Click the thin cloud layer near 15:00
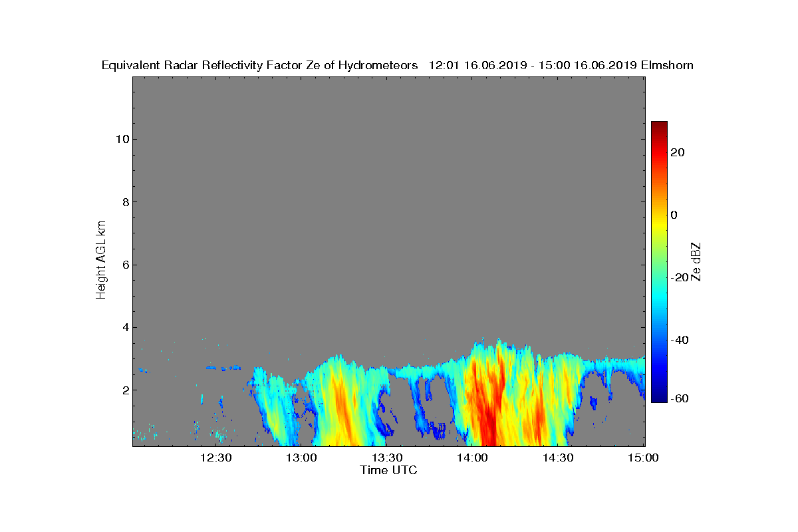 (625, 363)
